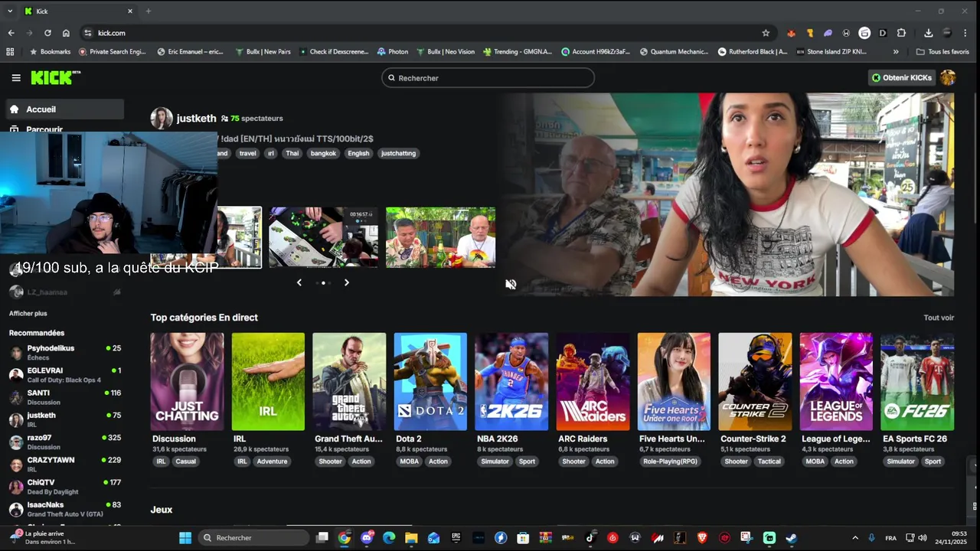The width and height of the screenshot is (980, 551).
Task: Click the MOBA tag under Dota 2
Action: (x=410, y=461)
